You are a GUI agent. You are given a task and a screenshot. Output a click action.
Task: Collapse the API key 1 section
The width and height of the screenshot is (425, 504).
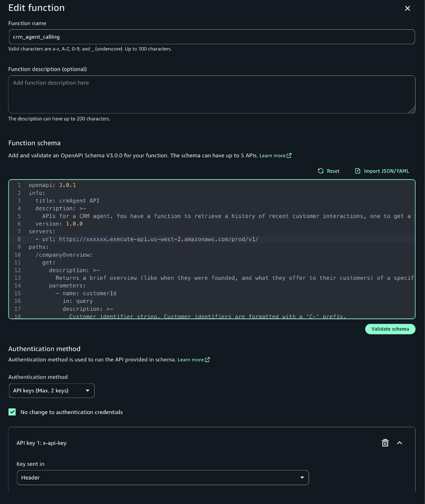point(400,443)
